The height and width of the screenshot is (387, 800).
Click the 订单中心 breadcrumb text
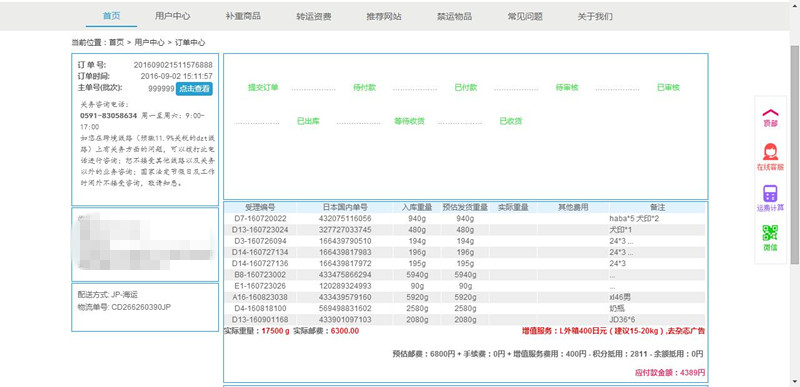[x=190, y=42]
